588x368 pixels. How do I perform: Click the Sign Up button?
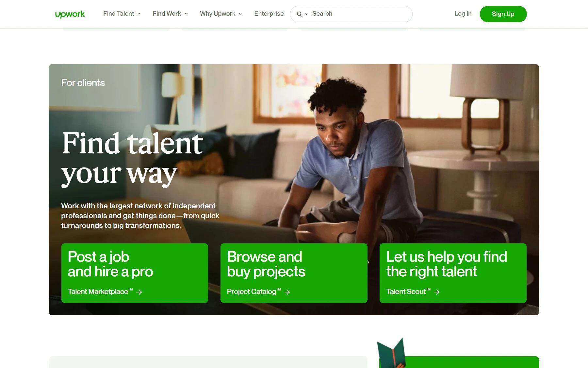point(503,14)
